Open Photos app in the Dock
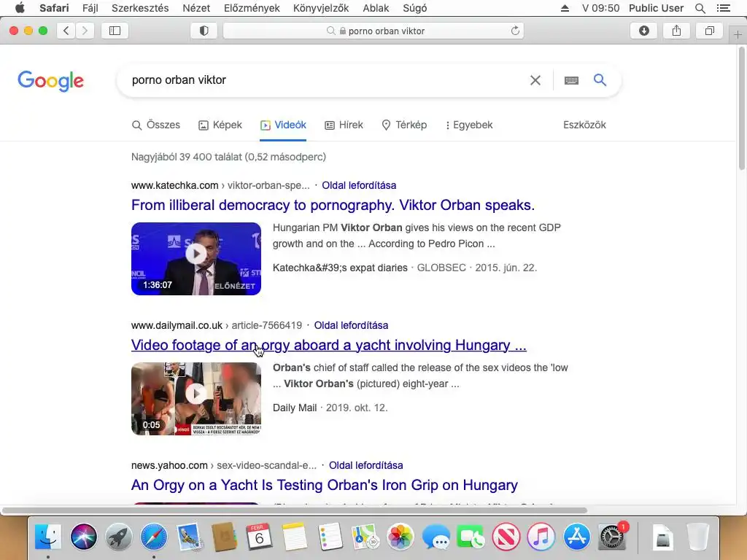The image size is (747, 560). tap(400, 537)
